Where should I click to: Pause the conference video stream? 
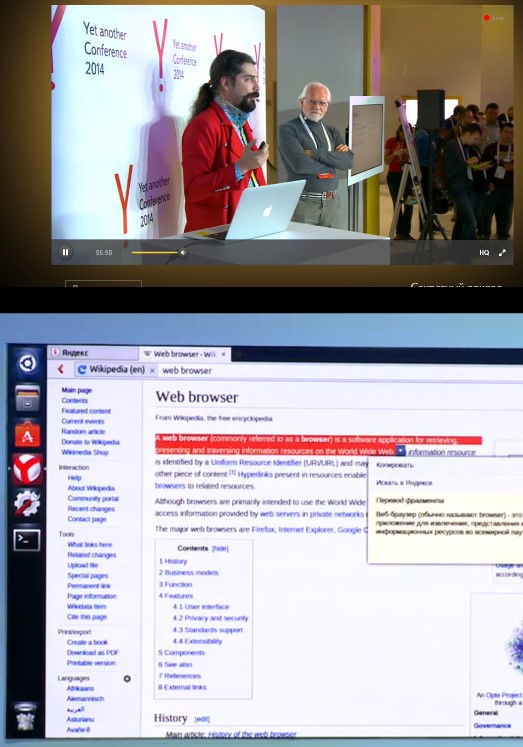pos(65,252)
